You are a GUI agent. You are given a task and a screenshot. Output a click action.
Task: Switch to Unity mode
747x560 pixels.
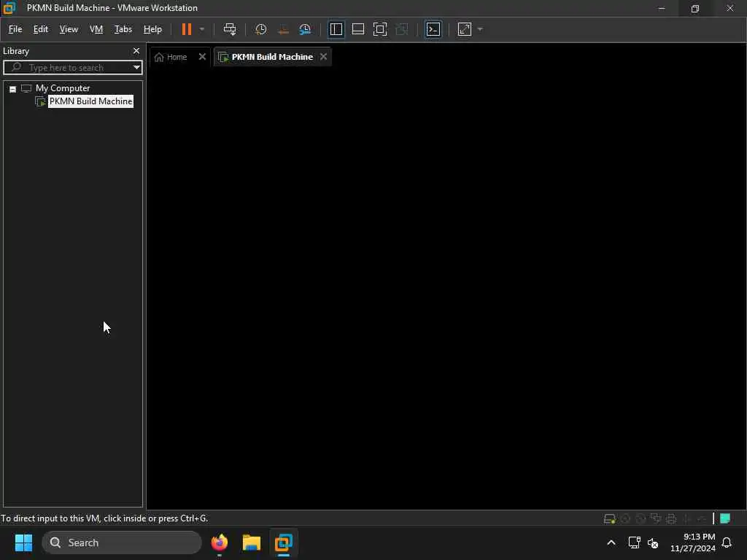[x=402, y=29]
